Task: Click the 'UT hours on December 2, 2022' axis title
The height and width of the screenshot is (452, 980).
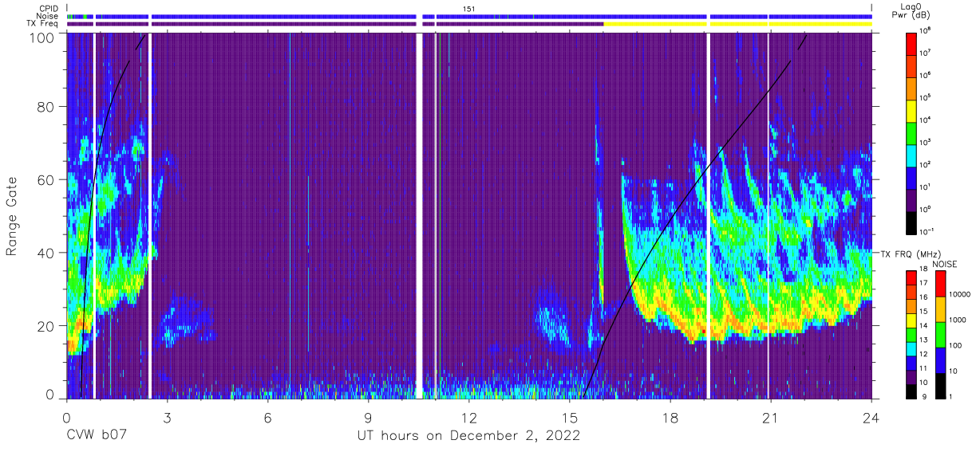Action: pyautogui.click(x=468, y=435)
